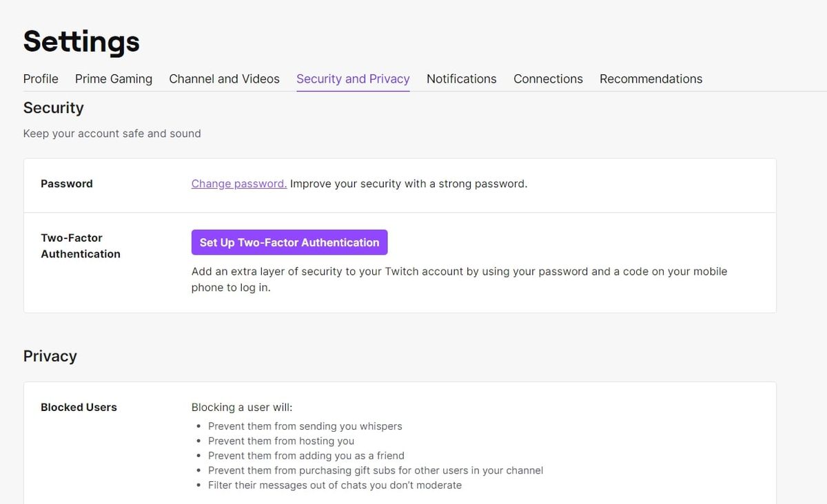The height and width of the screenshot is (504, 827).
Task: Open the Security and Privacy tab
Action: pos(353,78)
